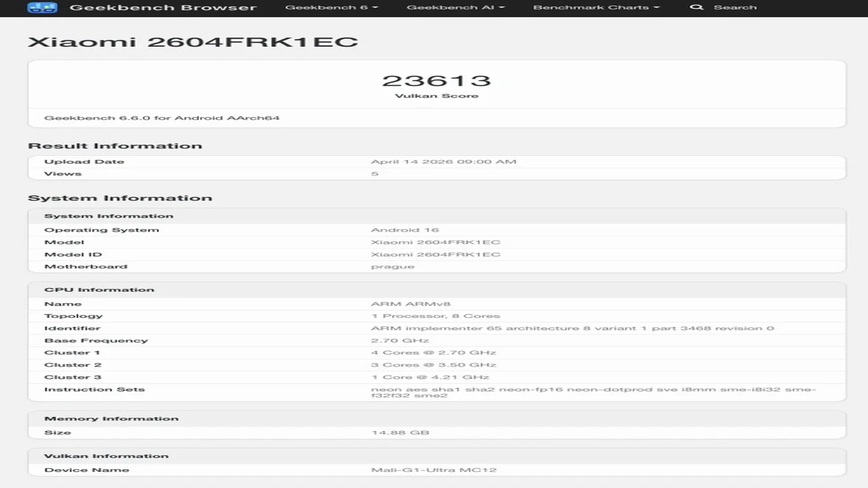The height and width of the screenshot is (488, 868).
Task: Click the Model ID value row
Action: pyautogui.click(x=435, y=254)
